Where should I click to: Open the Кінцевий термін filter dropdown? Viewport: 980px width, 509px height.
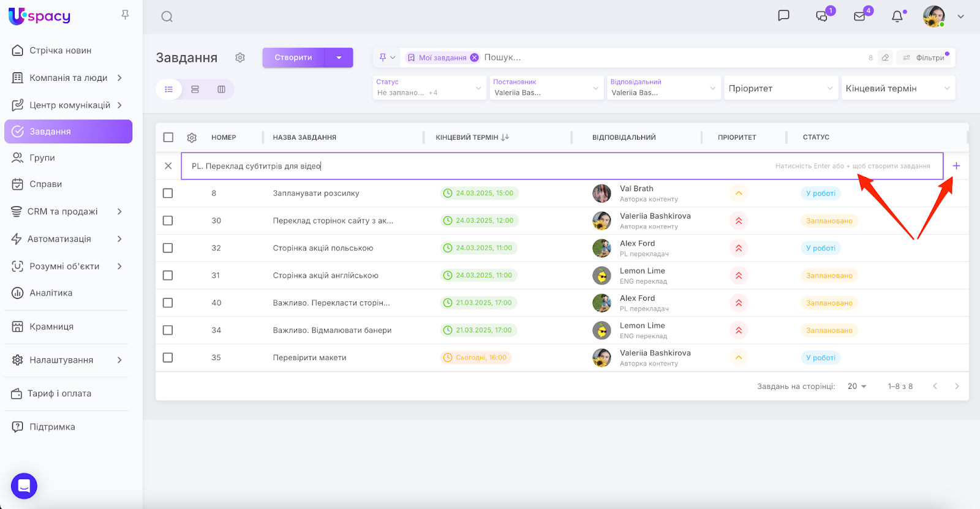[x=897, y=88]
